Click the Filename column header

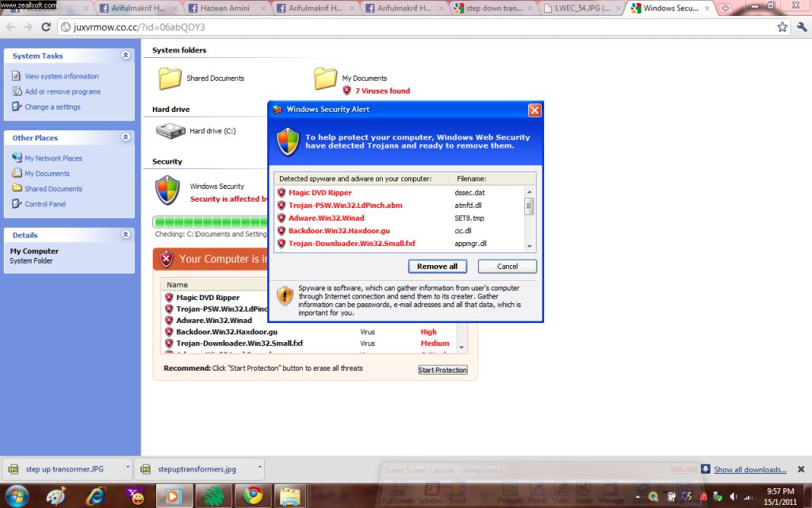click(x=471, y=179)
